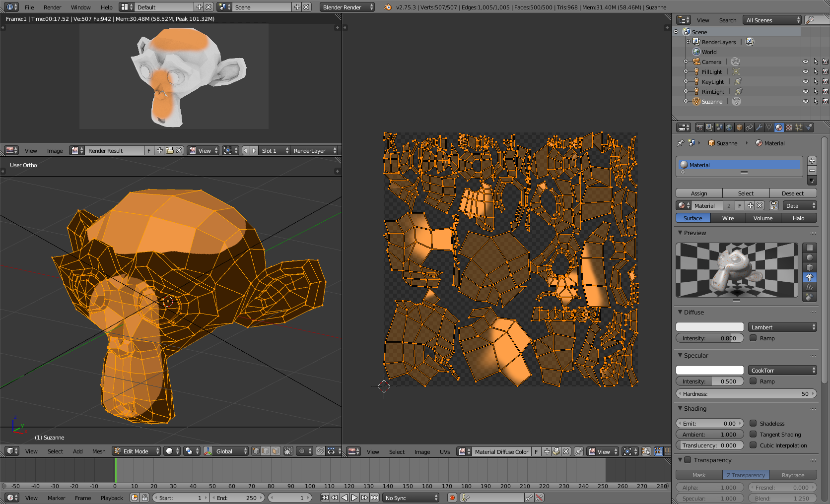Open the Particles properties tab (sparkles icon)
830x504 pixels.
pyautogui.click(x=799, y=127)
